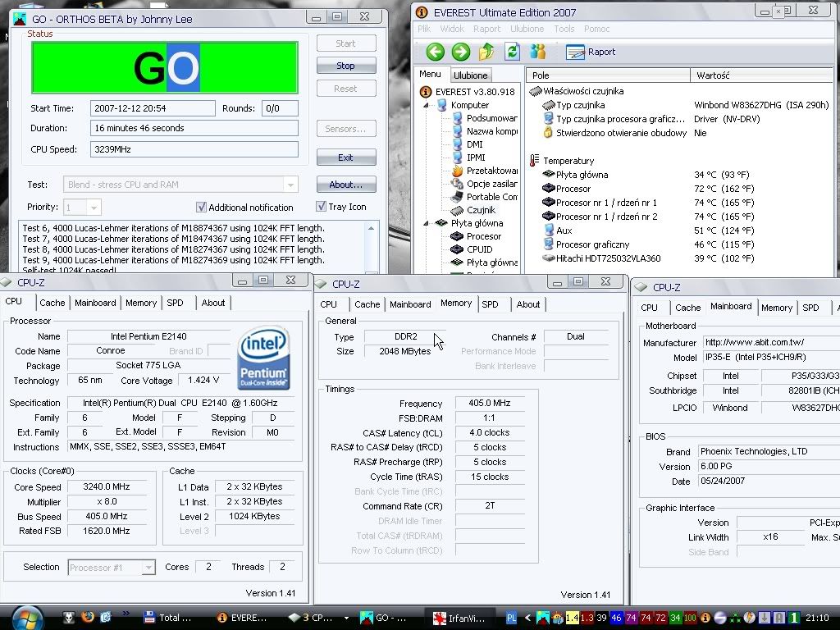Click the green Back arrow in EVEREST
The height and width of the screenshot is (630, 840).
click(435, 52)
